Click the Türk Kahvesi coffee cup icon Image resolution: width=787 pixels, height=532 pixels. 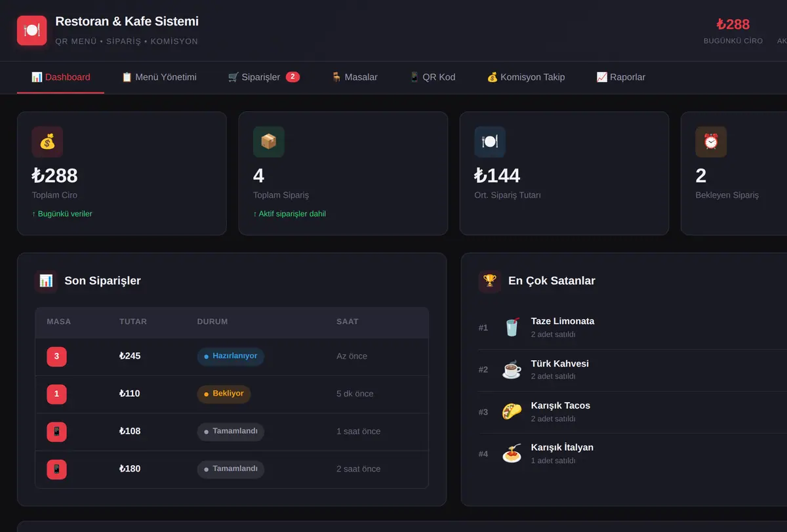[512, 369]
